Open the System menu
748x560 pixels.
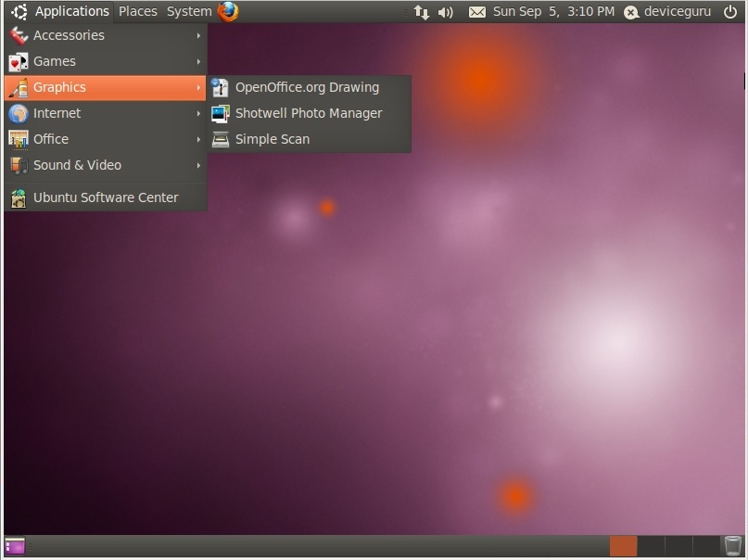[x=189, y=11]
